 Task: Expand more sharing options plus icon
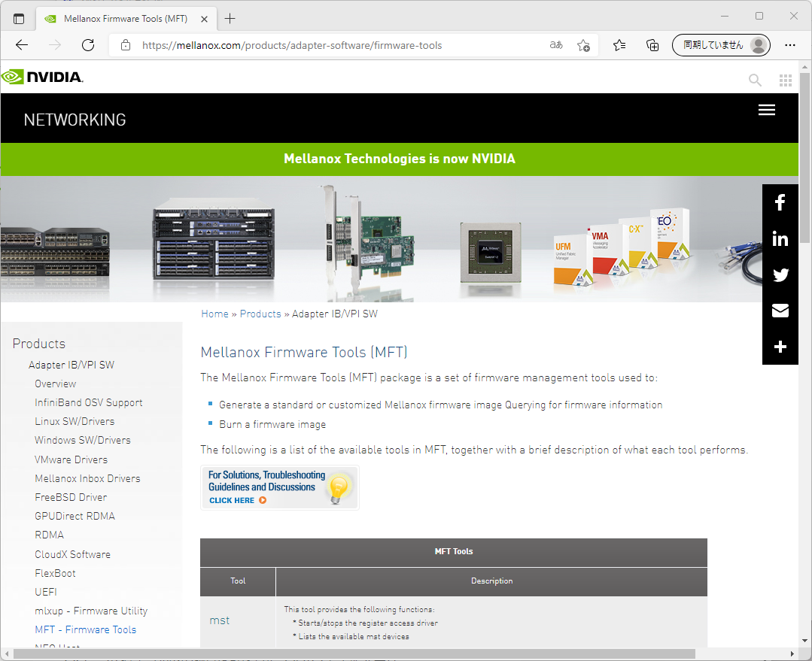point(780,347)
